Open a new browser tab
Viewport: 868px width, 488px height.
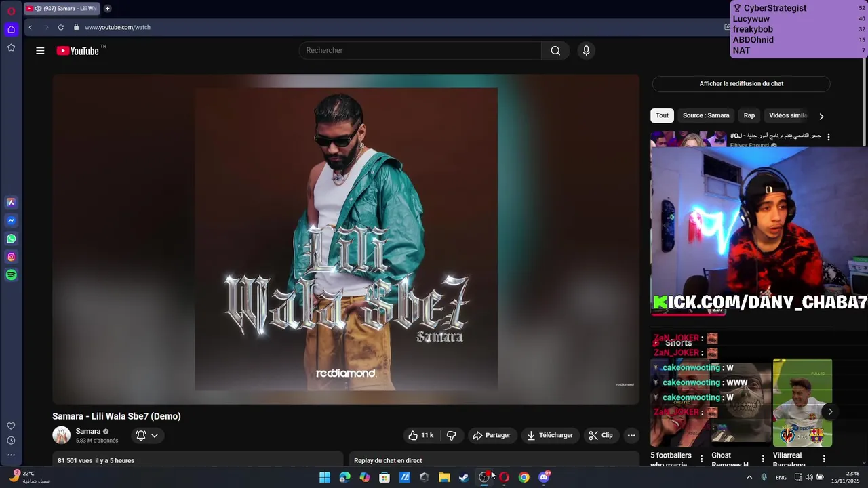click(107, 9)
